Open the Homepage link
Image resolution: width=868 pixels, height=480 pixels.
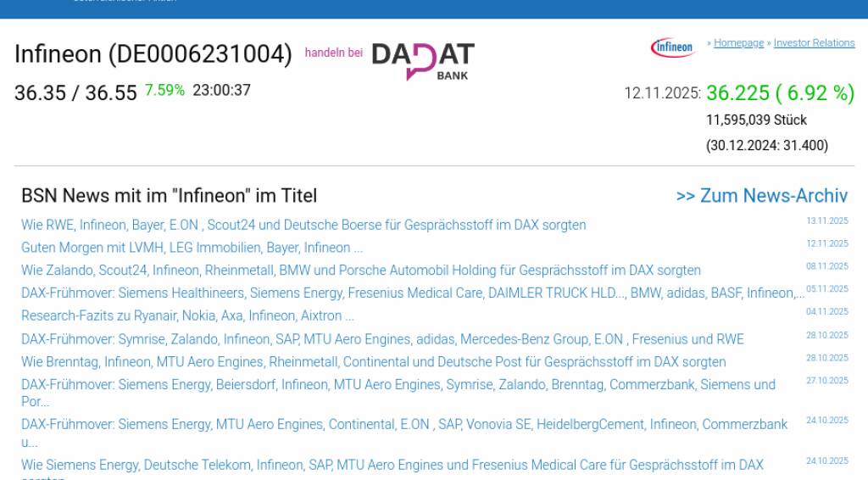point(738,43)
